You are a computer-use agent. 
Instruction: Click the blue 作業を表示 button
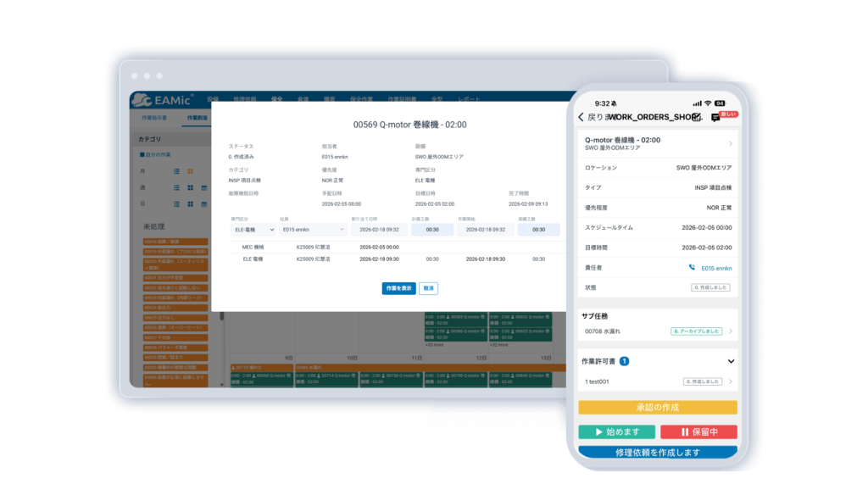tap(398, 288)
